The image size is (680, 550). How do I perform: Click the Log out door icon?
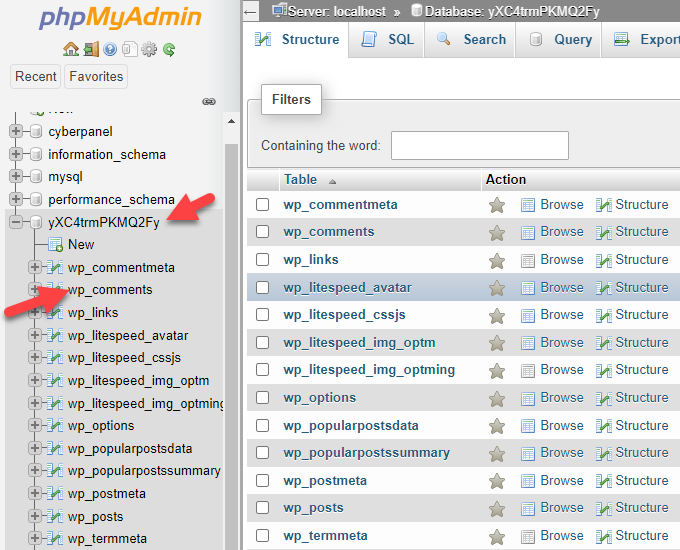[x=91, y=49]
